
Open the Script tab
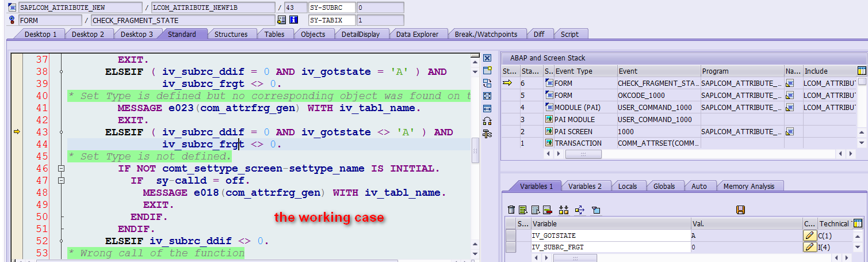[x=569, y=34]
